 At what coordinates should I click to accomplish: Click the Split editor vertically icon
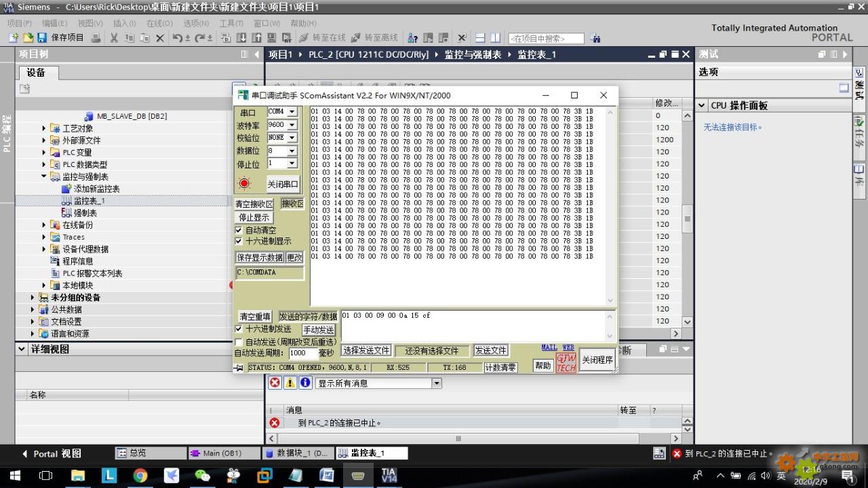(496, 38)
